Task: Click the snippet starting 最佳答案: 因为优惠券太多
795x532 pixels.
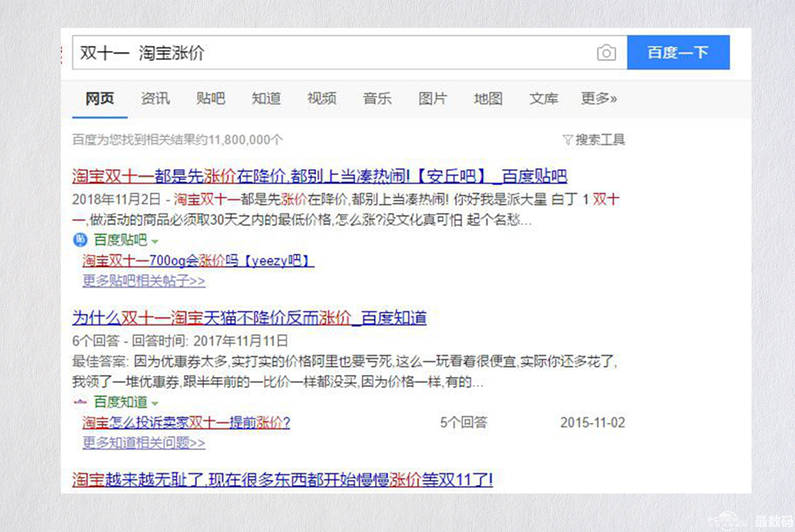Action: click(345, 371)
